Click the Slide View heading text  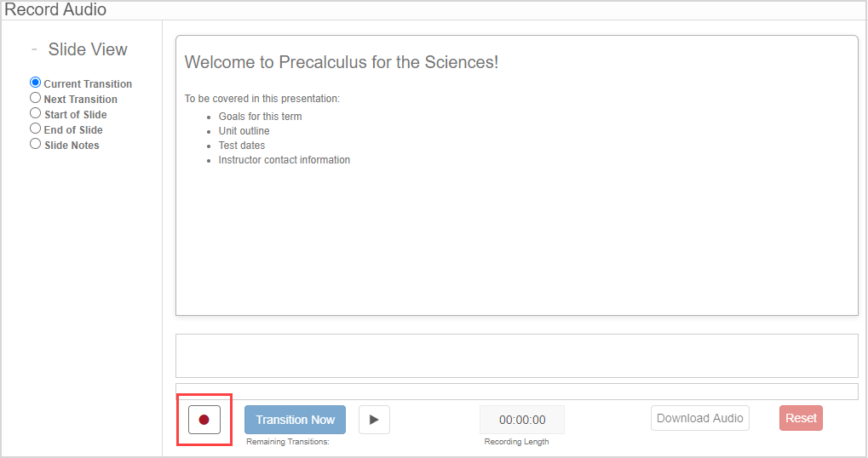(x=88, y=49)
